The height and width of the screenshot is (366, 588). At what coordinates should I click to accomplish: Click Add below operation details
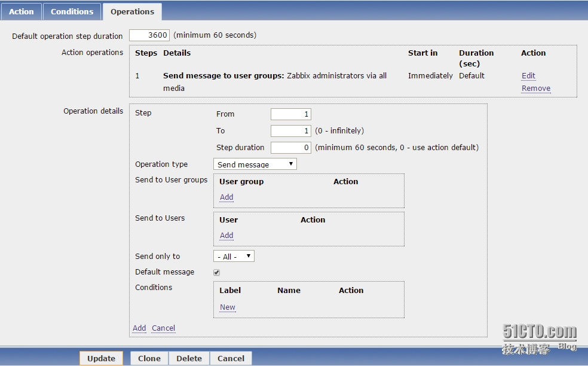(x=139, y=328)
